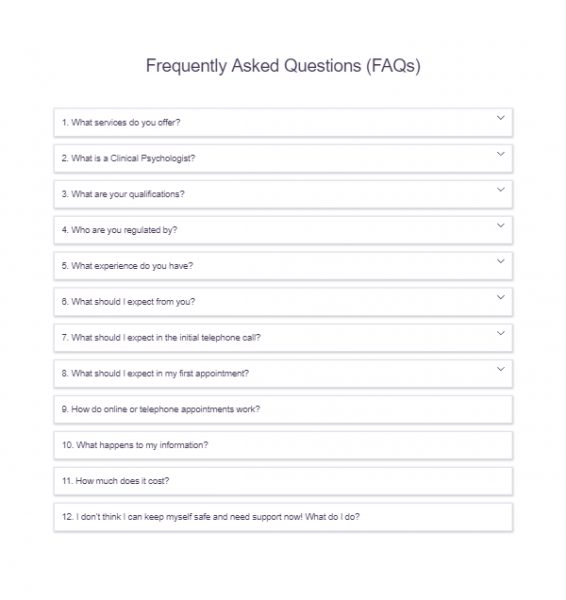Select 'How much does it cost?' question
The width and height of the screenshot is (566, 600).
(x=283, y=481)
